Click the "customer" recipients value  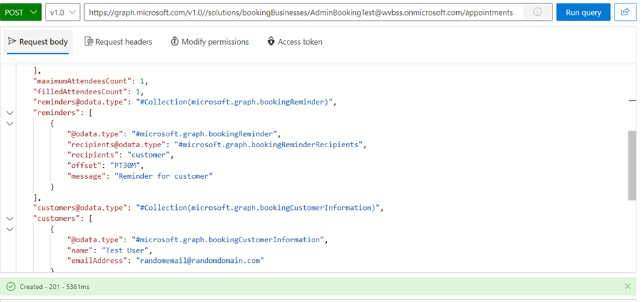coord(149,155)
